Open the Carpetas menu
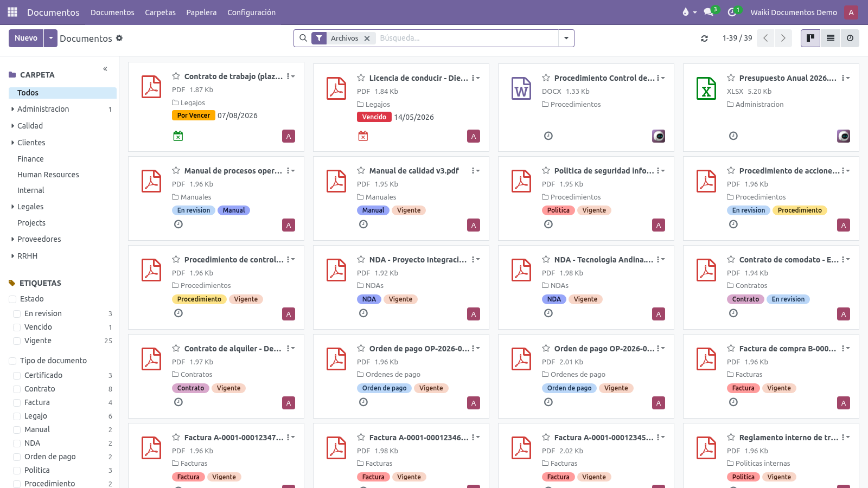The height and width of the screenshot is (488, 868). tap(160, 12)
